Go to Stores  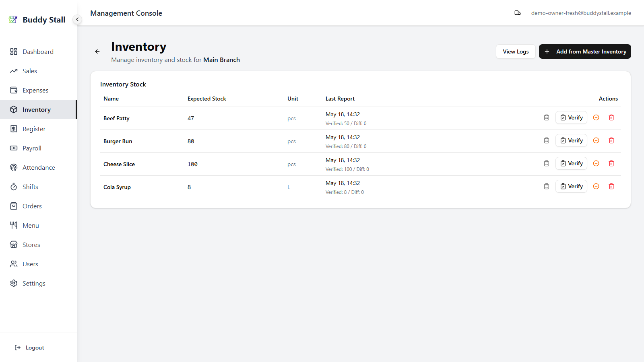click(38, 245)
